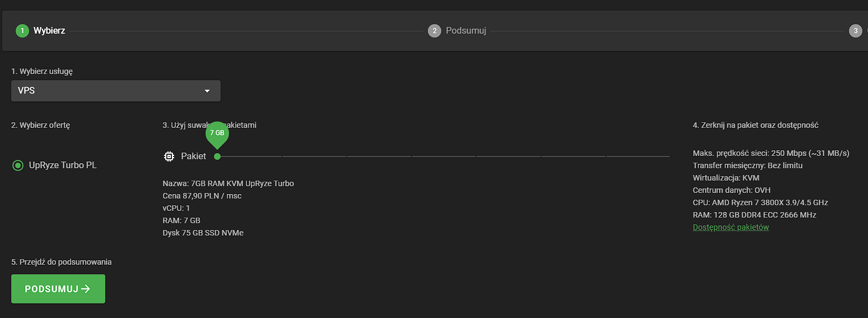
Task: Select the UpRyze Turbo PL radio button
Action: (18, 165)
